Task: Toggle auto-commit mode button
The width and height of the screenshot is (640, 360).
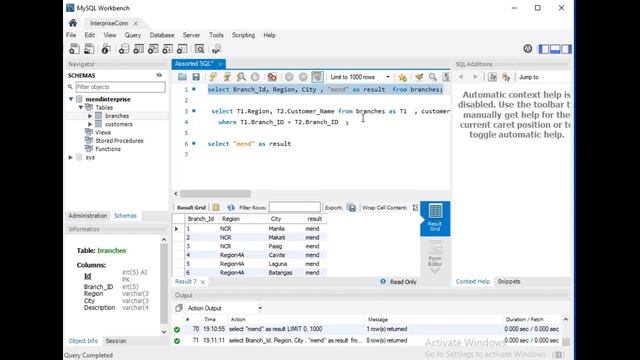Action: click(317, 77)
